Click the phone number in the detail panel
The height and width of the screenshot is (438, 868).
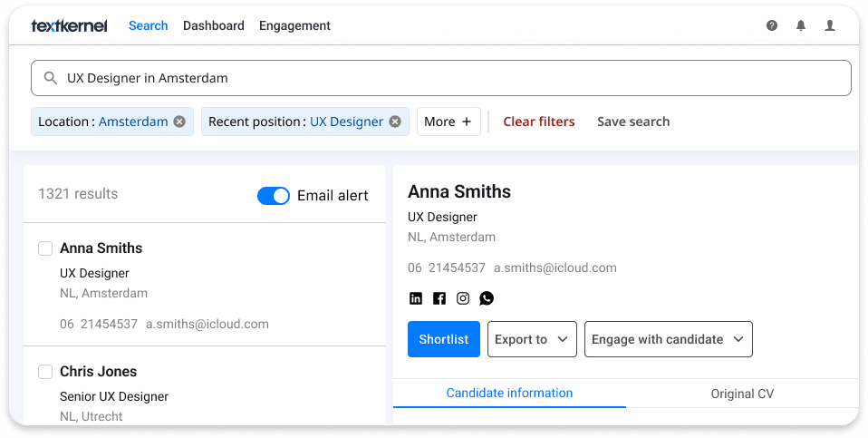[447, 268]
